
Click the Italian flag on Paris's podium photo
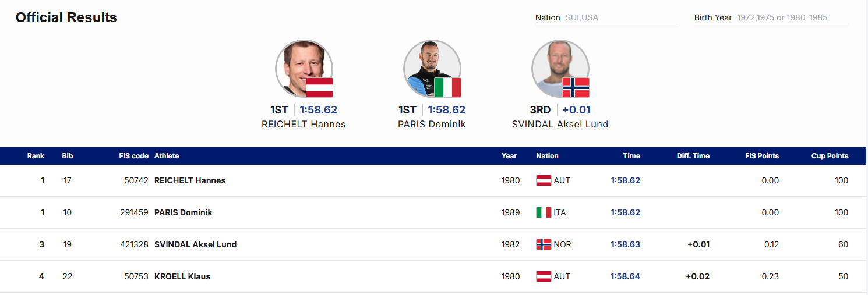pyautogui.click(x=447, y=87)
